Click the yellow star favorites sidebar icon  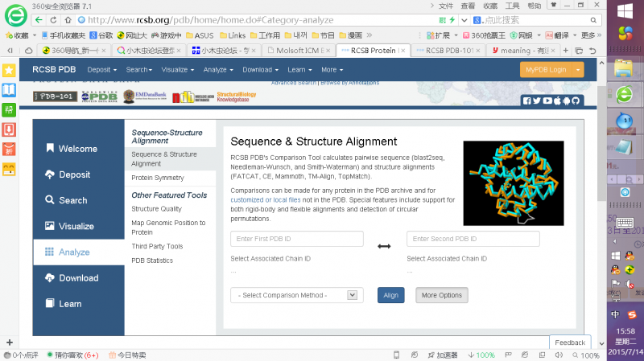point(9,70)
